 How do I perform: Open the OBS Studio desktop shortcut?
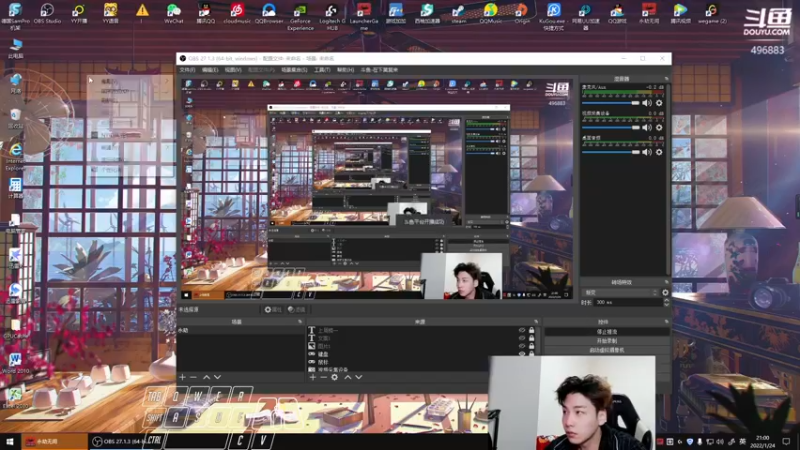(x=47, y=13)
